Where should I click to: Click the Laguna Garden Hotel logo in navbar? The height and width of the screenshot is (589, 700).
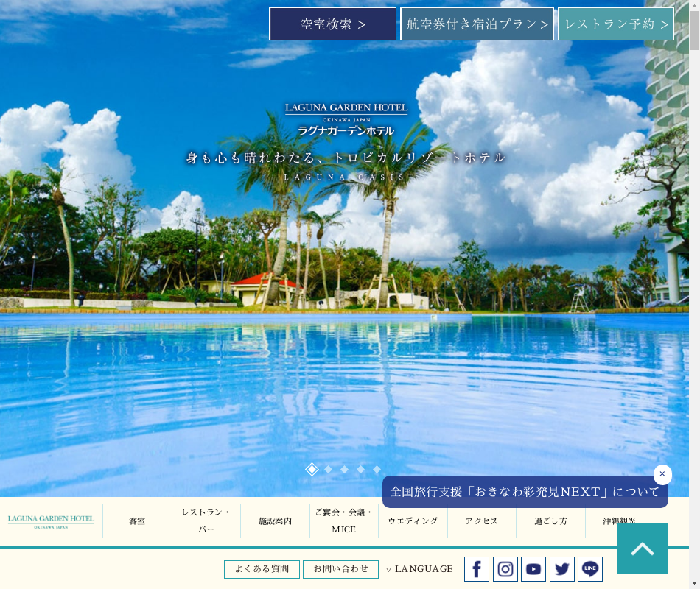[51, 521]
